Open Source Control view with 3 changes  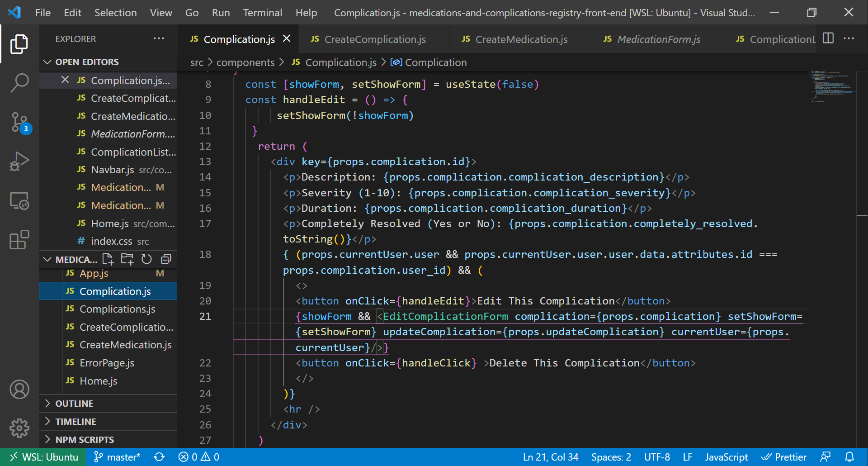(x=19, y=122)
